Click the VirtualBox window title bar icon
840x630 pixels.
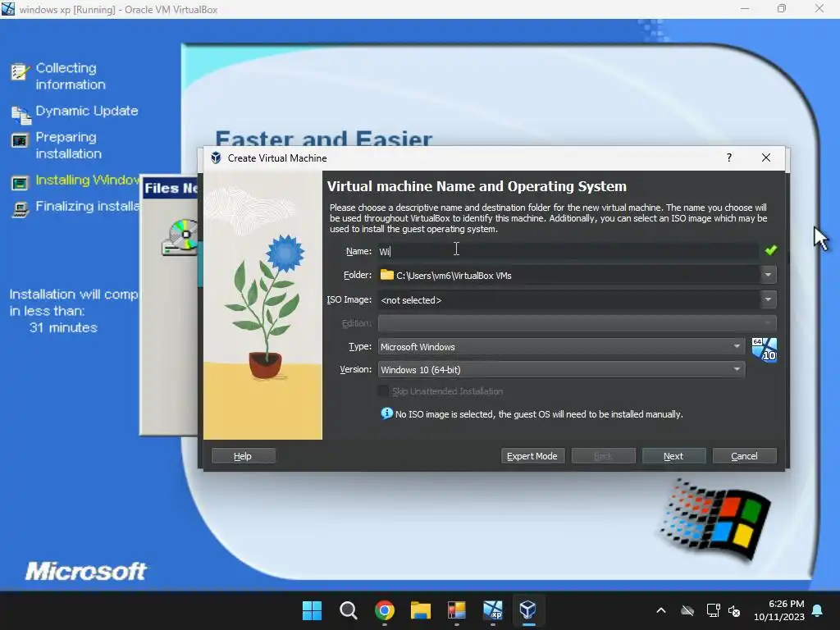coord(8,8)
